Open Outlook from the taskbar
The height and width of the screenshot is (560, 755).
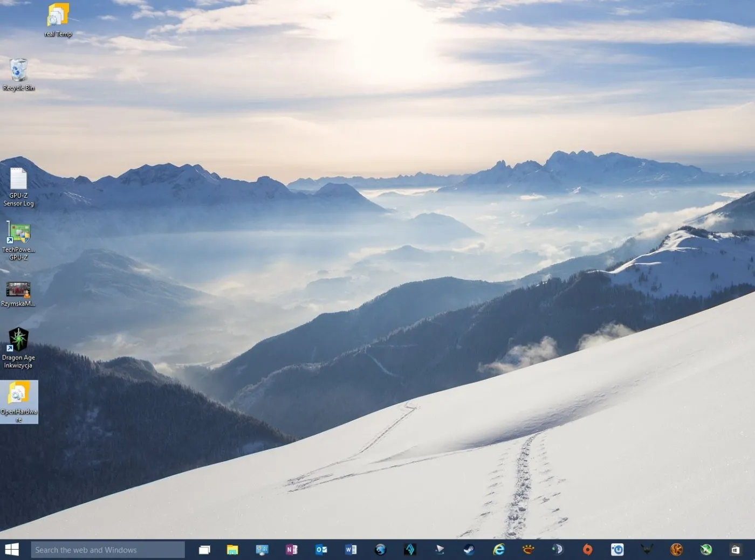321,549
